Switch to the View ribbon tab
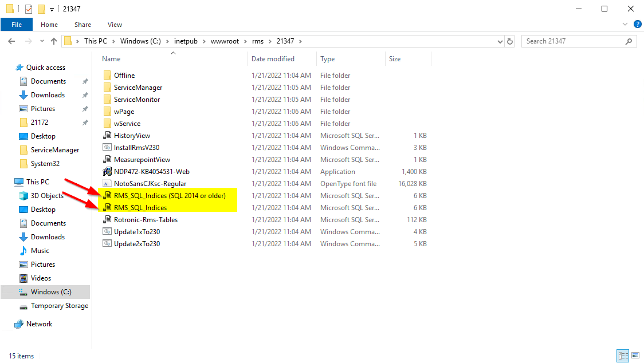The image size is (644, 363). (x=115, y=25)
